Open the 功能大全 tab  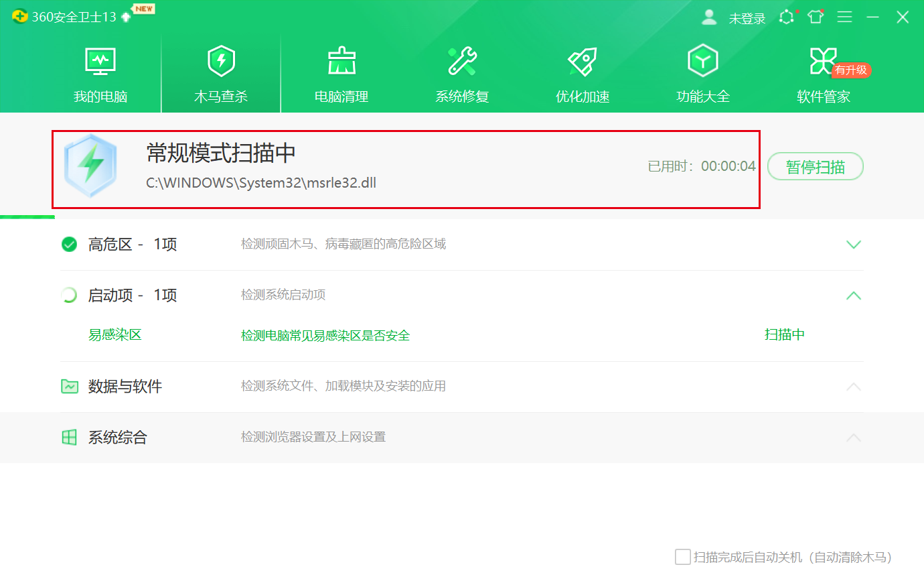pos(703,75)
